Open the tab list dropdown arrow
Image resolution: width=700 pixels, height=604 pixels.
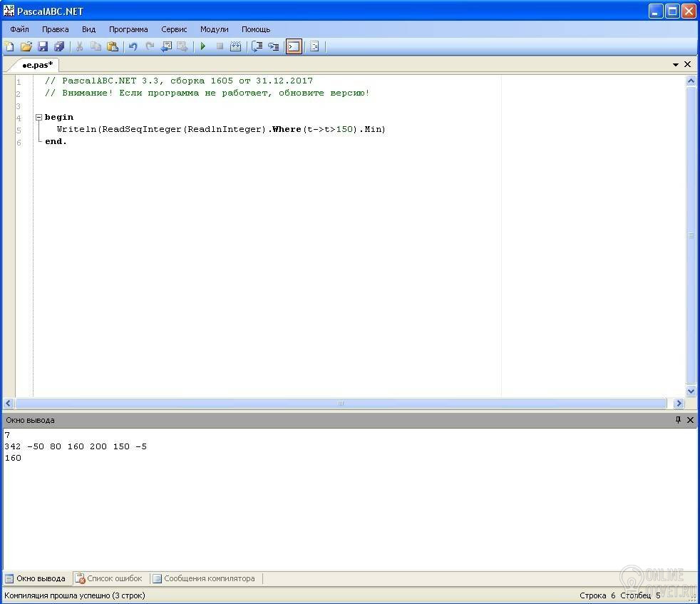pos(676,65)
